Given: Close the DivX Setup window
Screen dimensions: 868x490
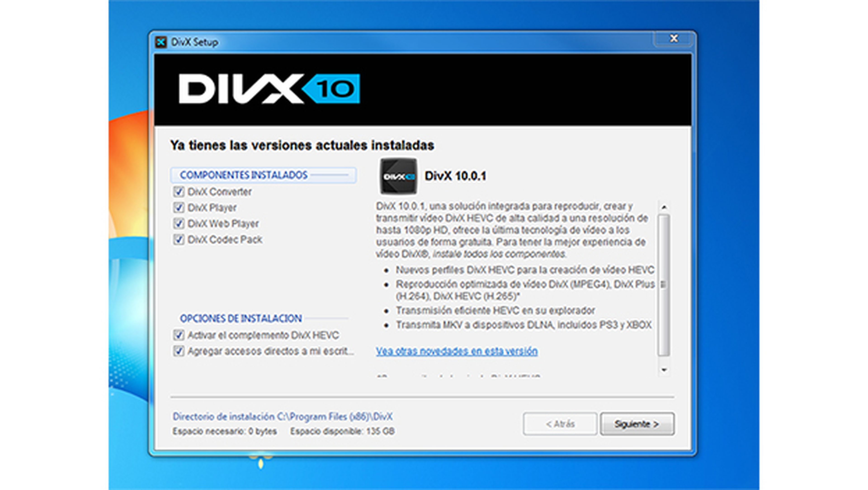Looking at the screenshot, I should click(673, 38).
